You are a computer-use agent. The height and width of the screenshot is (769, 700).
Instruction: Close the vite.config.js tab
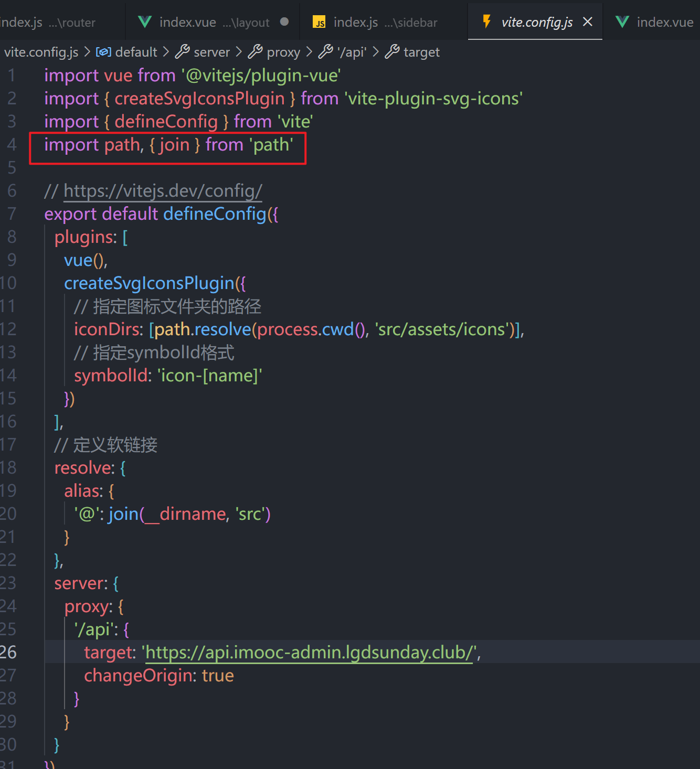588,22
